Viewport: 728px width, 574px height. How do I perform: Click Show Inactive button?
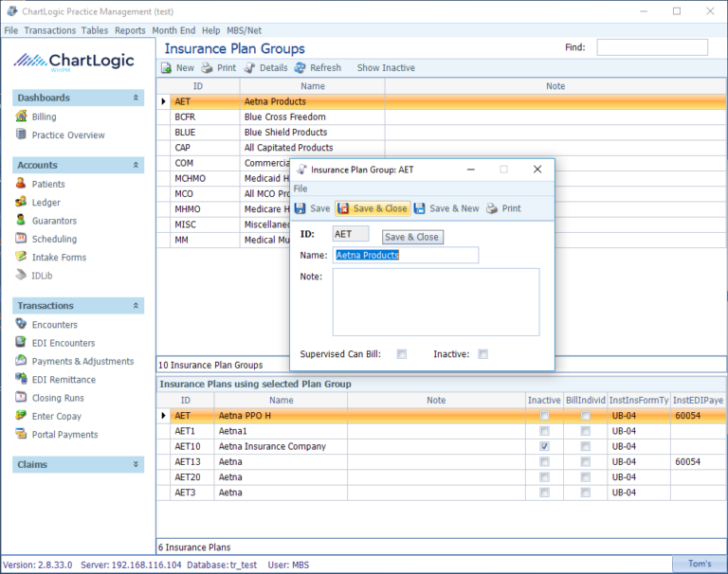[x=386, y=68]
